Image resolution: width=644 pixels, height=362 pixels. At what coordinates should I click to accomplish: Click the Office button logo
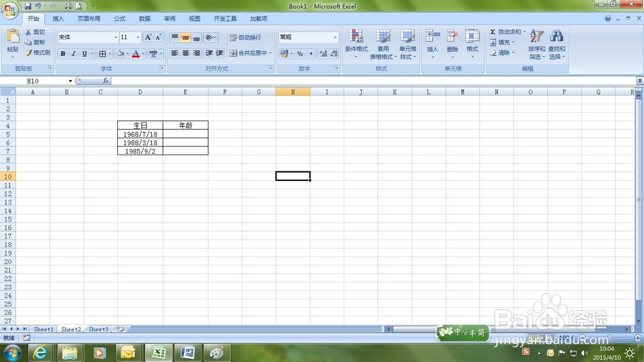pyautogui.click(x=10, y=10)
